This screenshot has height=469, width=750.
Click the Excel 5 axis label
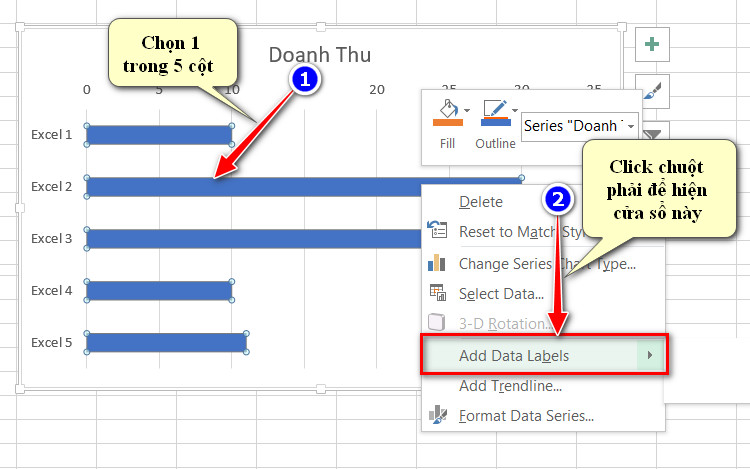point(52,343)
